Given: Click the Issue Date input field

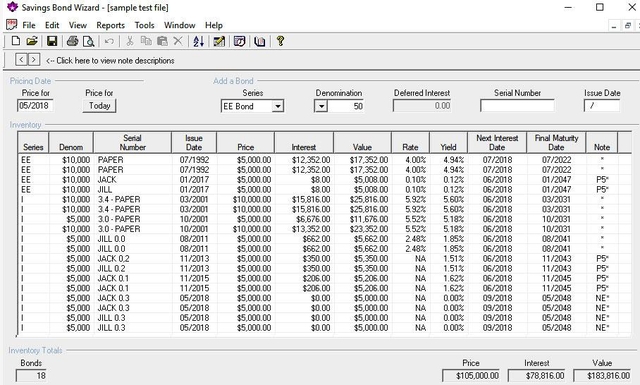Looking at the screenshot, I should (x=602, y=106).
